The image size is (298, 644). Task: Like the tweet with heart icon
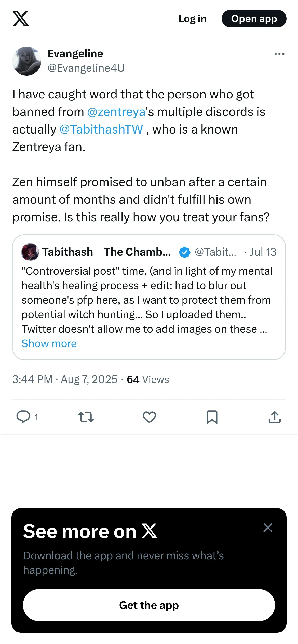[x=149, y=417]
